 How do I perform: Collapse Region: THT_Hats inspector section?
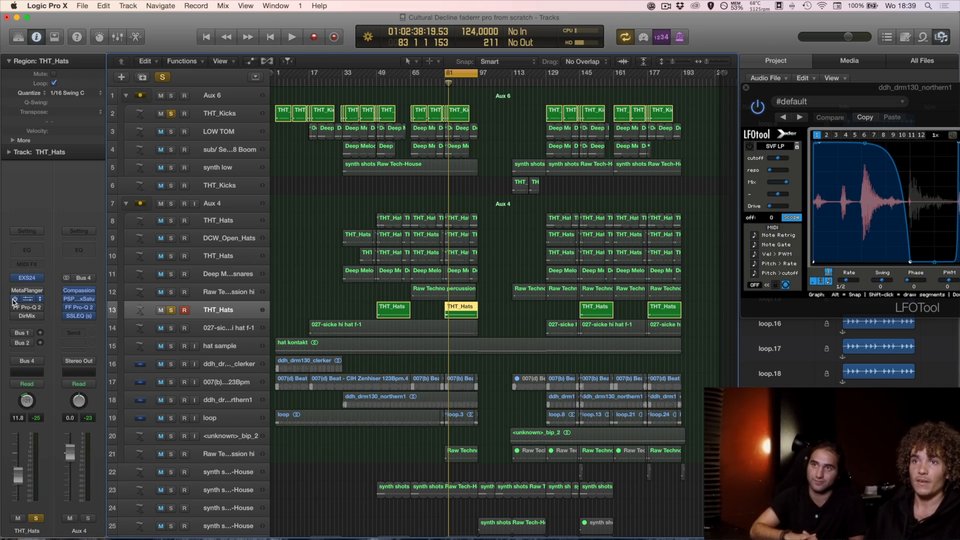click(x=9, y=61)
